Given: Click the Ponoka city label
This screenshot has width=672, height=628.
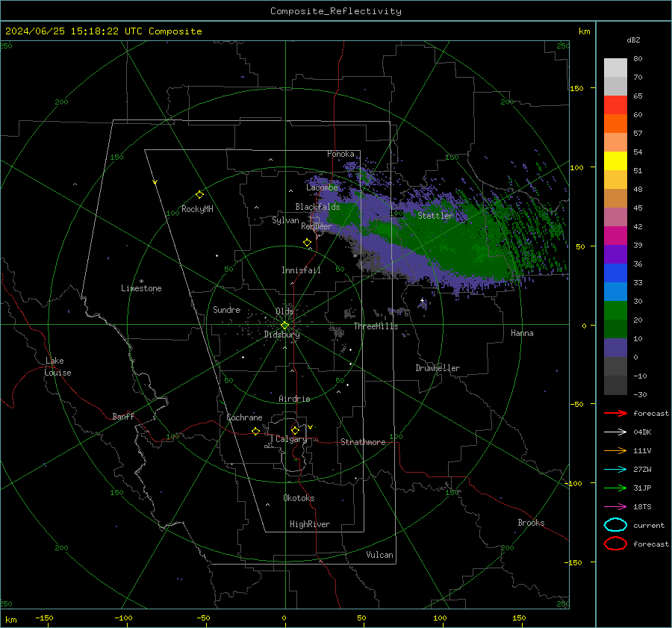Looking at the screenshot, I should pos(340,154).
